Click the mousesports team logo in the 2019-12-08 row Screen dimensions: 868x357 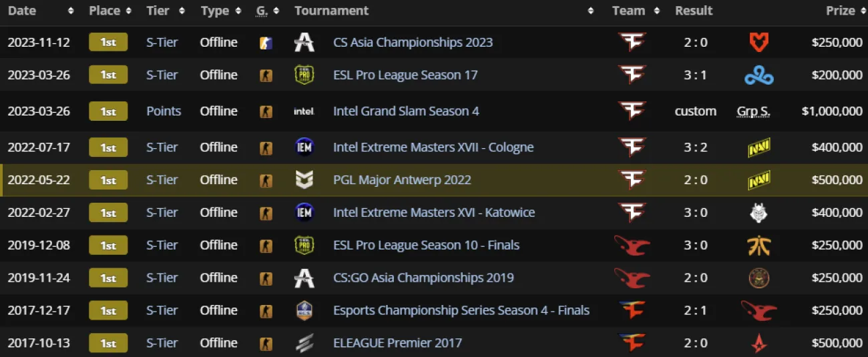point(631,246)
